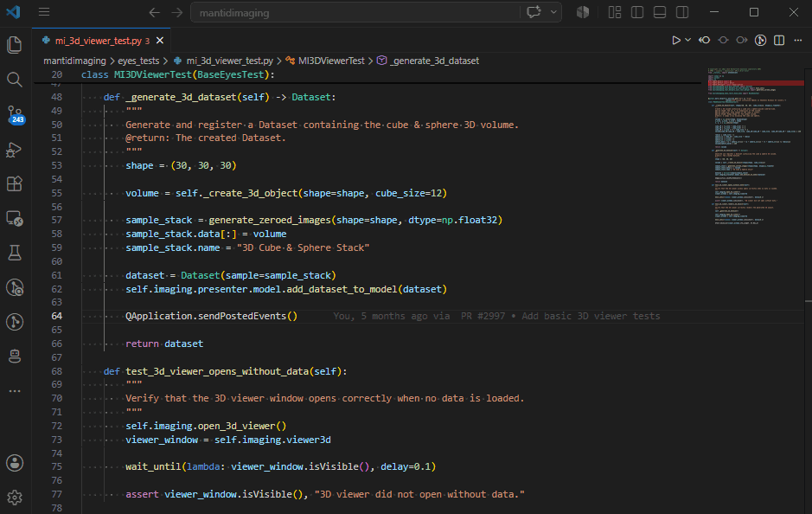
Task: Toggle the secondary side bar
Action: coord(682,12)
